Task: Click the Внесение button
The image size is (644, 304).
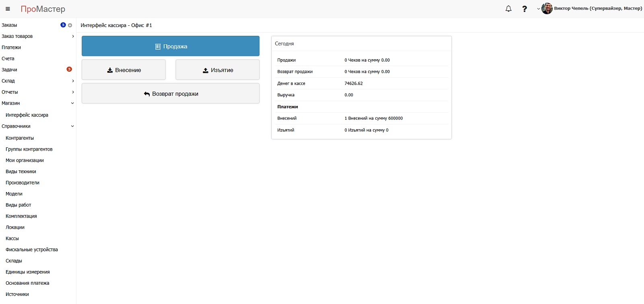Action: click(124, 70)
